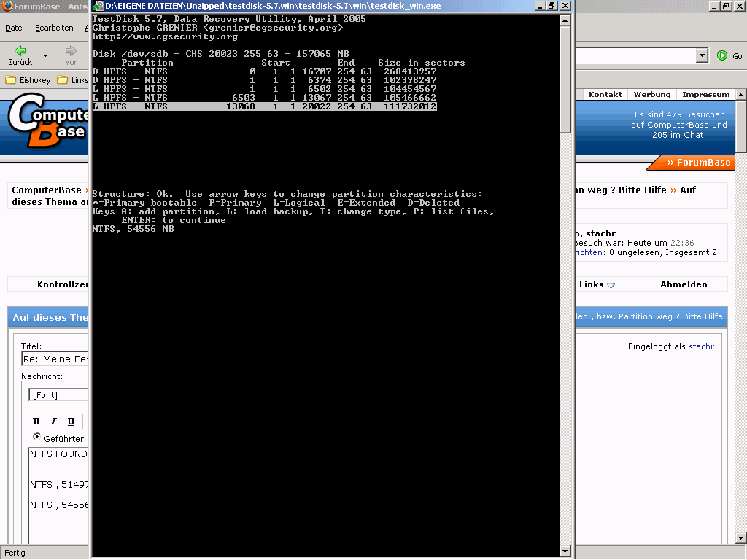Toggle italic formatting in message editor

click(x=53, y=421)
